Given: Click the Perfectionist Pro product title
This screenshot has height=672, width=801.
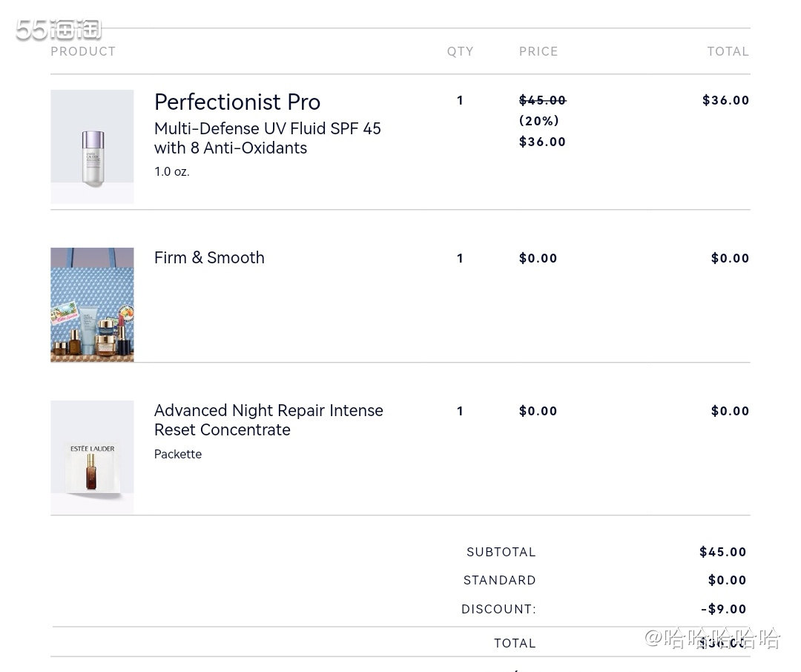Looking at the screenshot, I should tap(237, 102).
